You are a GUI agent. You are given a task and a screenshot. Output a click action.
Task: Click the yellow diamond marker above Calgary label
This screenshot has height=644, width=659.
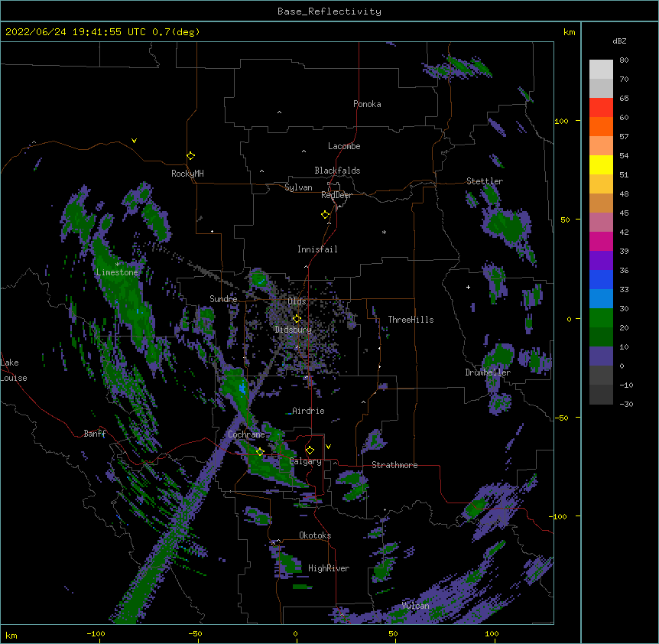[310, 450]
